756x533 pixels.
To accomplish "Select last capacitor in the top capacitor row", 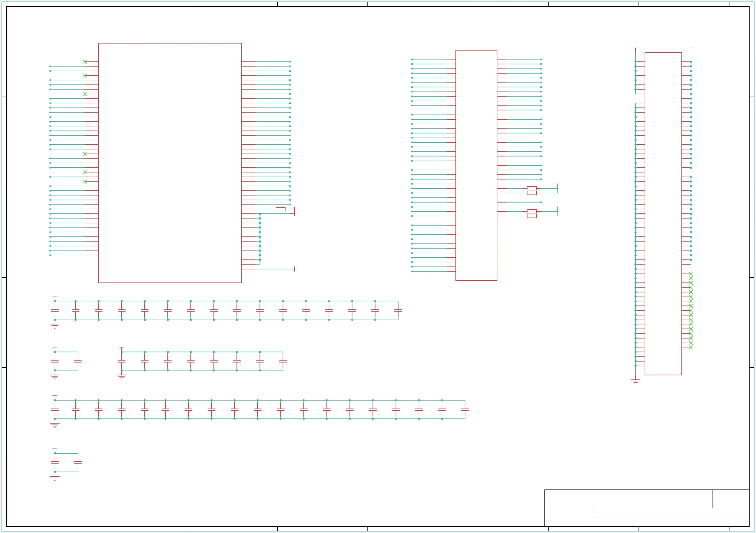I will click(398, 310).
